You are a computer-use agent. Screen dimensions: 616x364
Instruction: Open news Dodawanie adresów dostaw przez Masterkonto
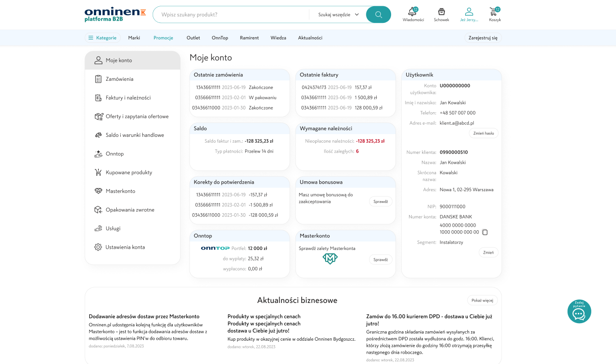(144, 316)
